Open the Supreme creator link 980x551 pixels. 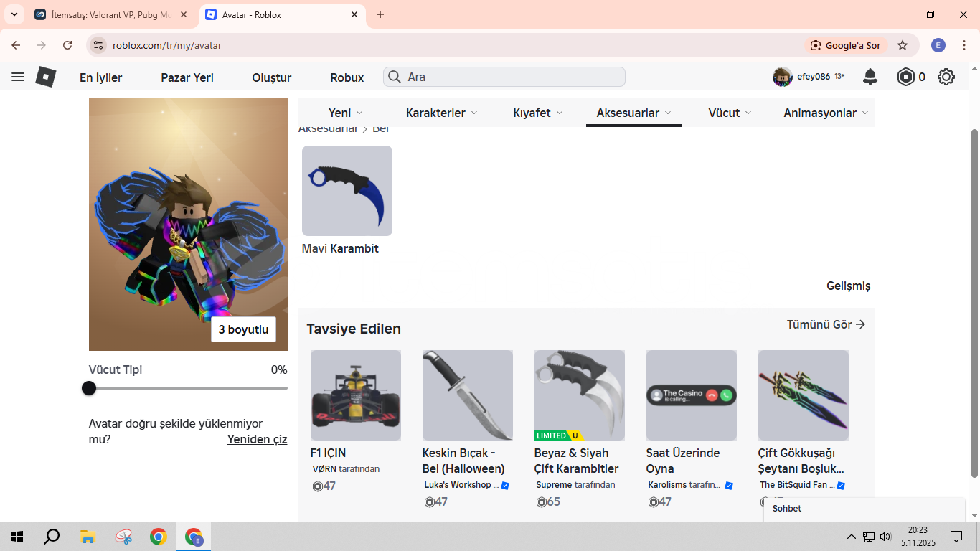pyautogui.click(x=554, y=485)
